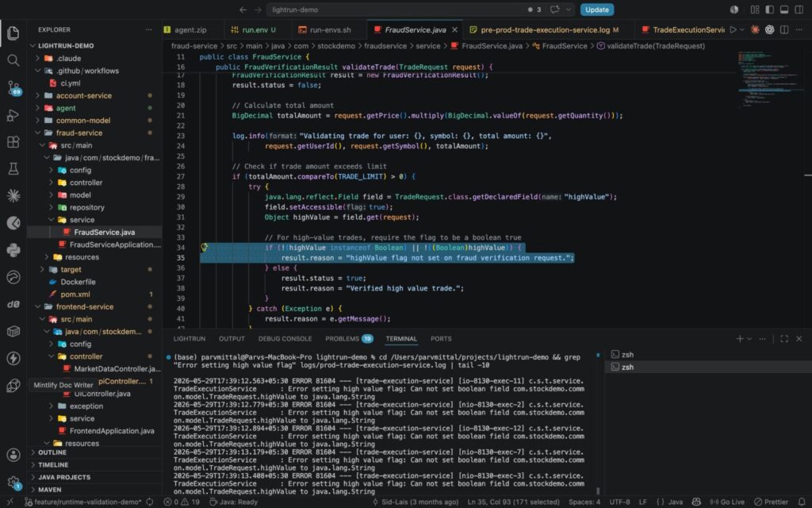The height and width of the screenshot is (508, 812).
Task: Open the d0 extension in activity bar
Action: [13, 304]
